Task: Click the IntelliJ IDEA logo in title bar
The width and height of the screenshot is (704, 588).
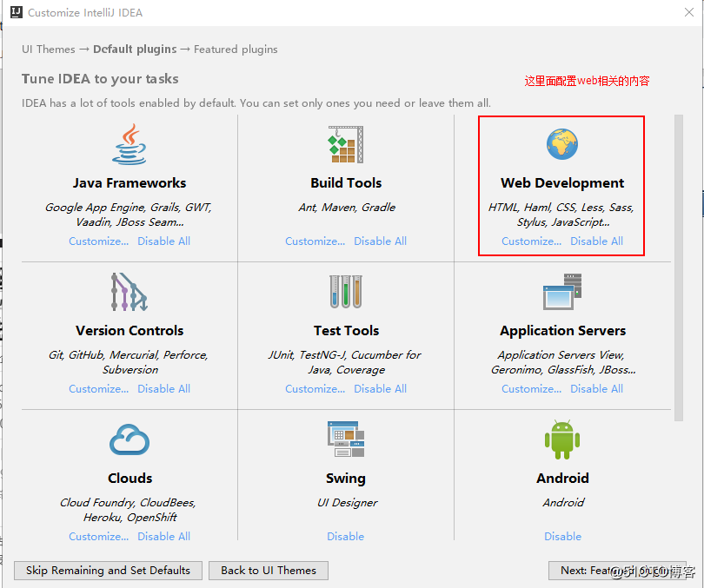Action: pyautogui.click(x=17, y=12)
